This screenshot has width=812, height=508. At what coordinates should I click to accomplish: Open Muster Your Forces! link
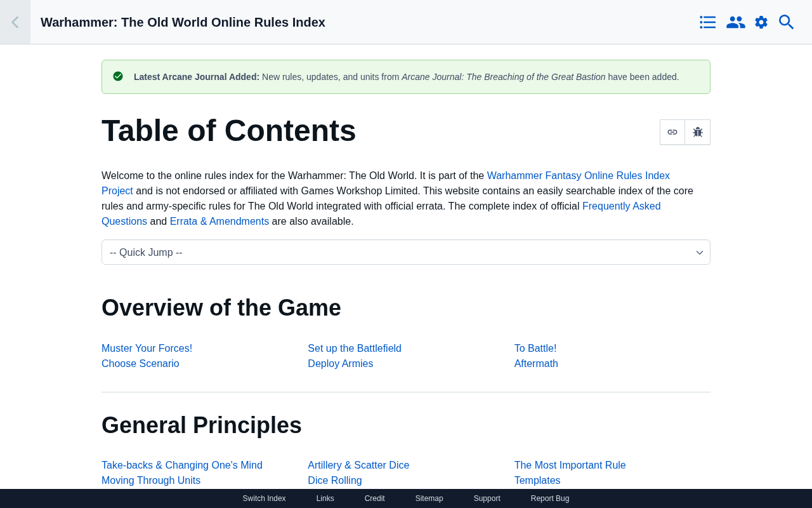click(147, 349)
